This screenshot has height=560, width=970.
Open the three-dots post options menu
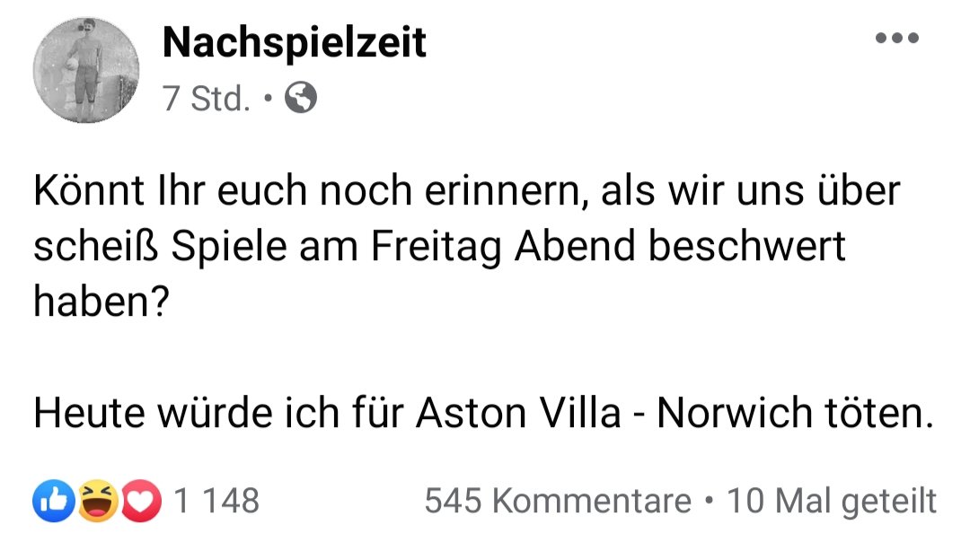pos(897,39)
